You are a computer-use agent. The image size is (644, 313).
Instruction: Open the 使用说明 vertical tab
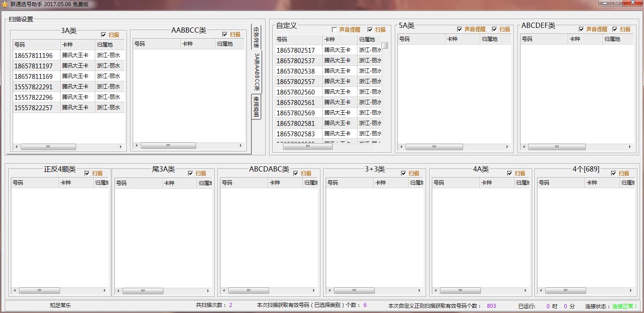(256, 107)
